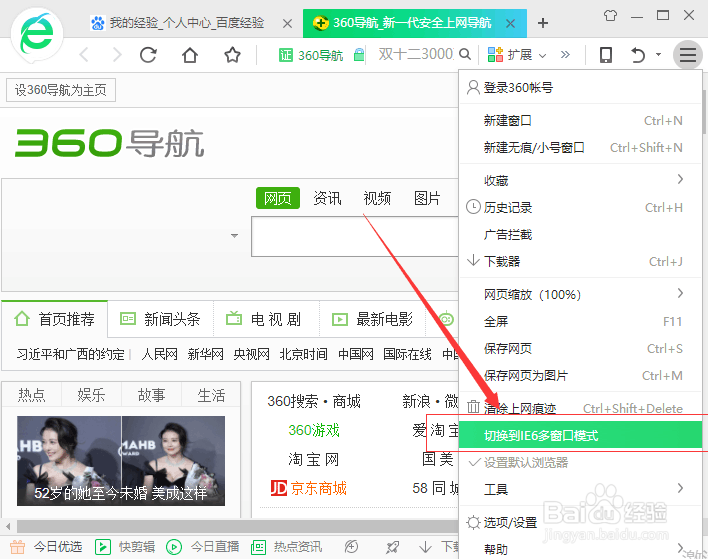Click the 360 search input field

click(355, 236)
